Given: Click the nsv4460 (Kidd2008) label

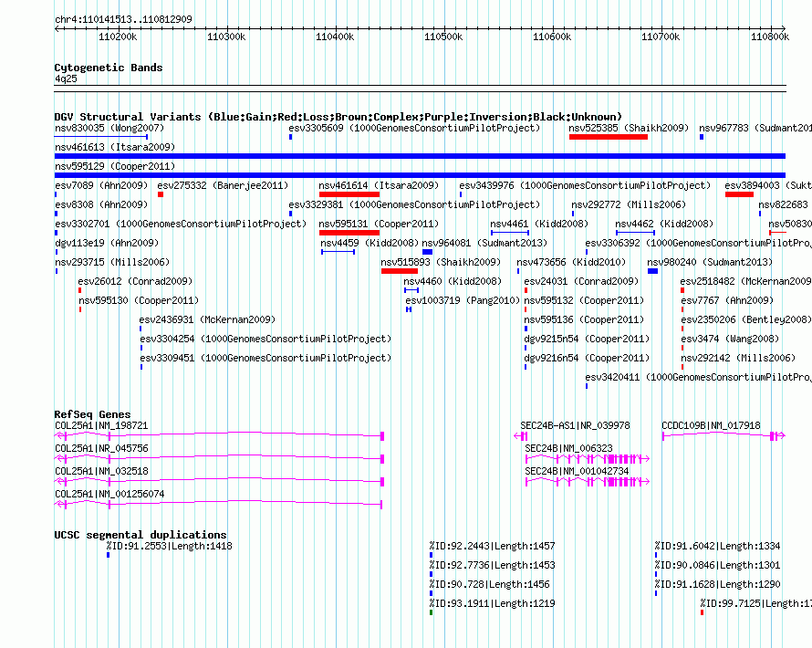Looking at the screenshot, I should 453,281.
